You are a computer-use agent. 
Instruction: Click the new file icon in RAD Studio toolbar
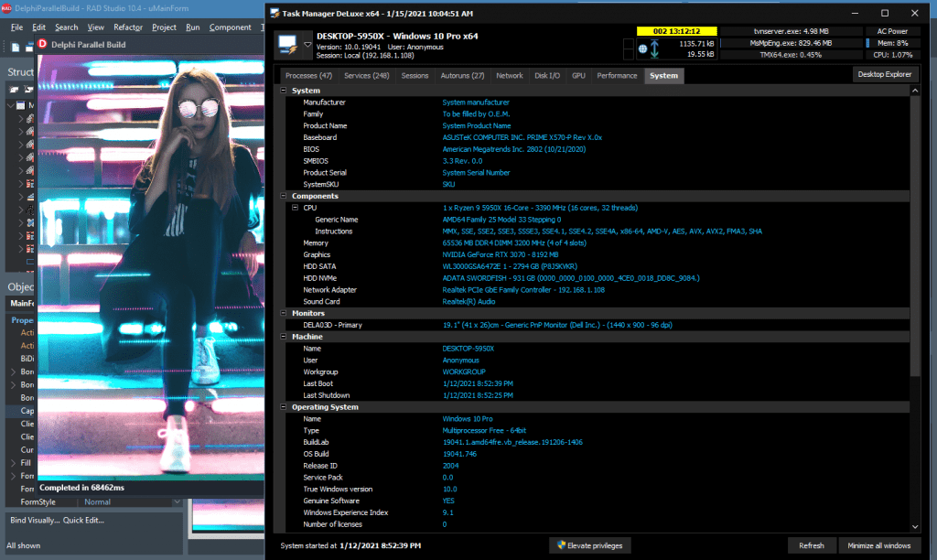[x=16, y=48]
